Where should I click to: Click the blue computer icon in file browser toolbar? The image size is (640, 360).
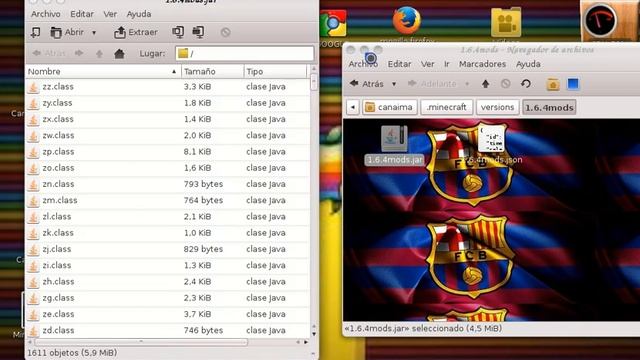tap(573, 84)
